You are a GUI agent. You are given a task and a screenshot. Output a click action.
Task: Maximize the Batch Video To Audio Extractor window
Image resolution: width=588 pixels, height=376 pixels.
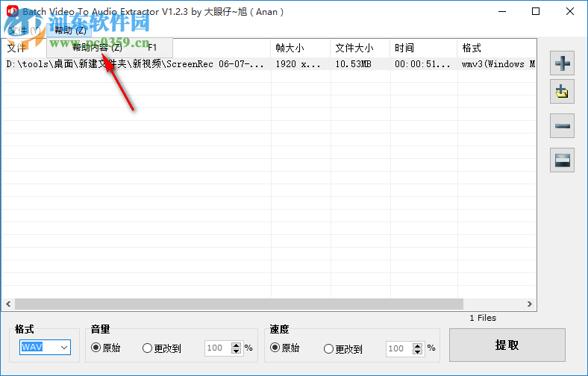coord(536,12)
